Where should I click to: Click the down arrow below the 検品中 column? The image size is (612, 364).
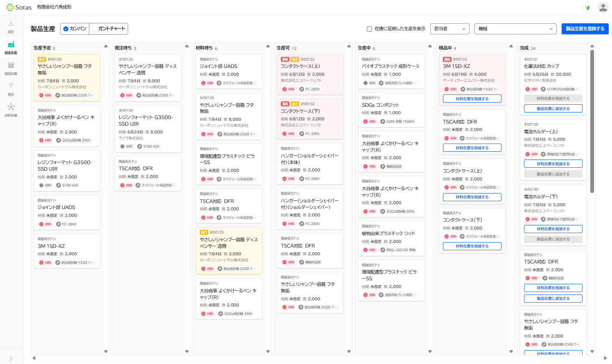pyautogui.click(x=511, y=351)
